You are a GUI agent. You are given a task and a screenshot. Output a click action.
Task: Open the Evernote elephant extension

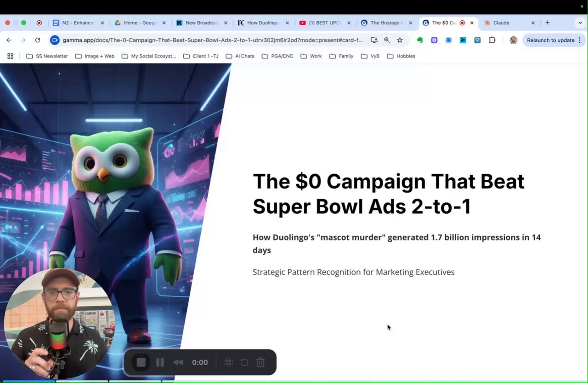pos(420,40)
